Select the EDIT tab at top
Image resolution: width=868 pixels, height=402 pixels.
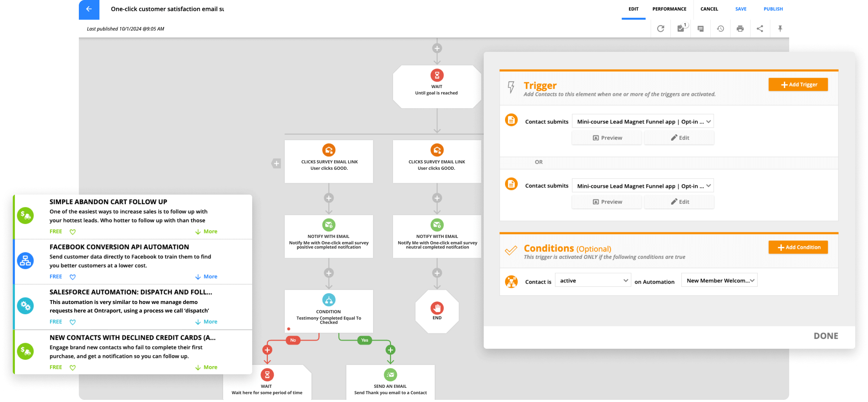tap(633, 9)
